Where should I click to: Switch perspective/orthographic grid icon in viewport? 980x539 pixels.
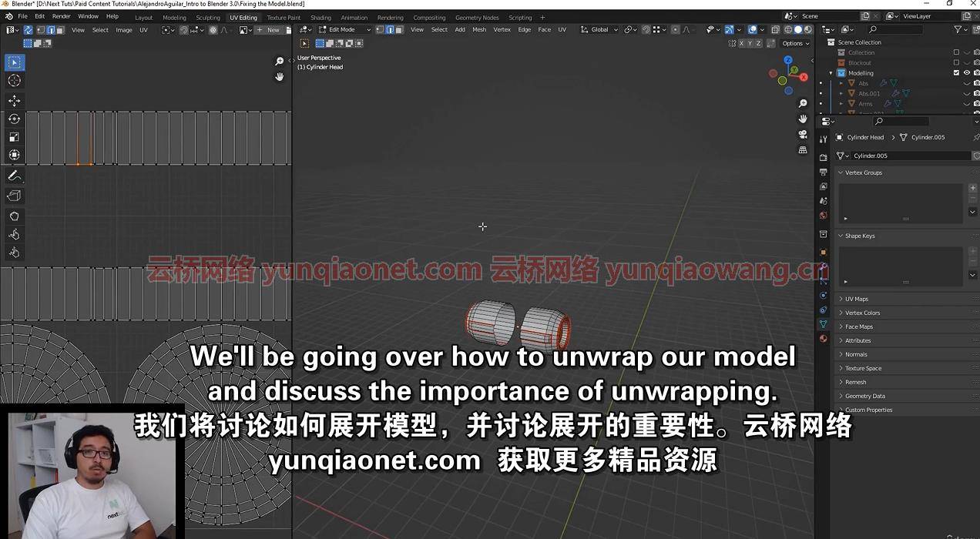[803, 150]
